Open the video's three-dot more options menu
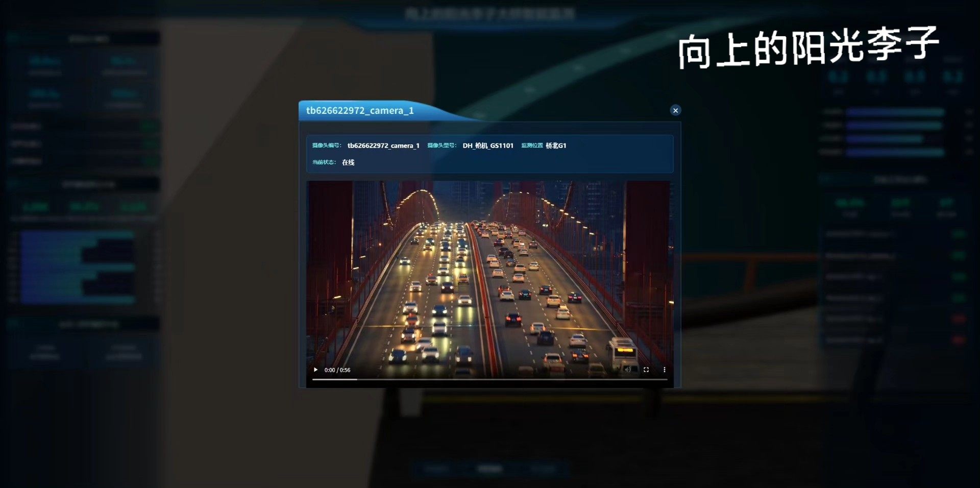 coord(665,370)
